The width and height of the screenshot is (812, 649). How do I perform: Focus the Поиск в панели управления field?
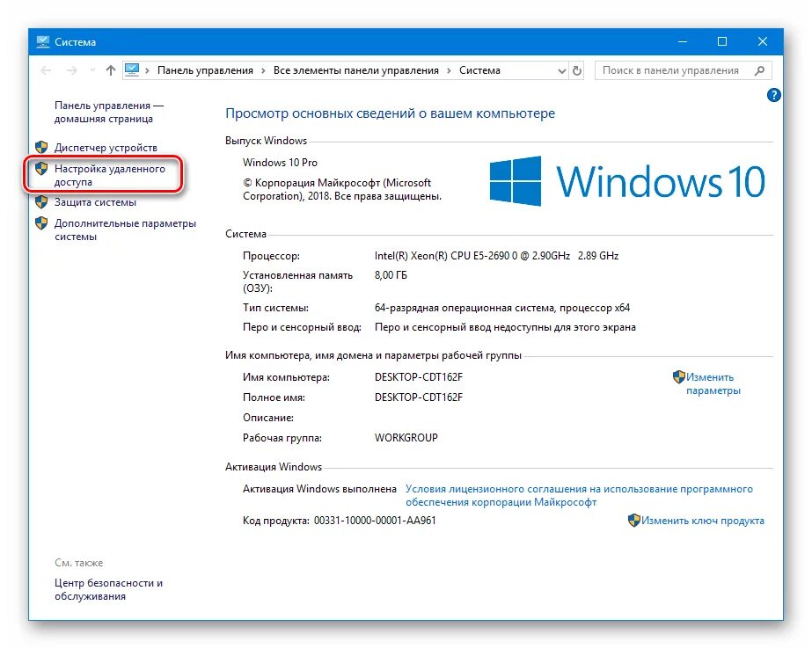click(683, 70)
